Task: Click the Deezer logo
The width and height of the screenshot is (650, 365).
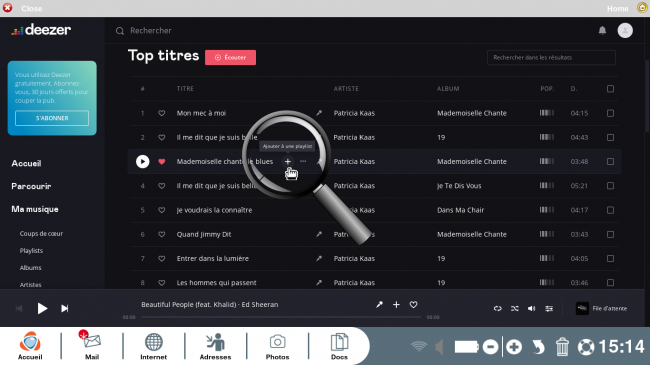Action: tap(41, 30)
